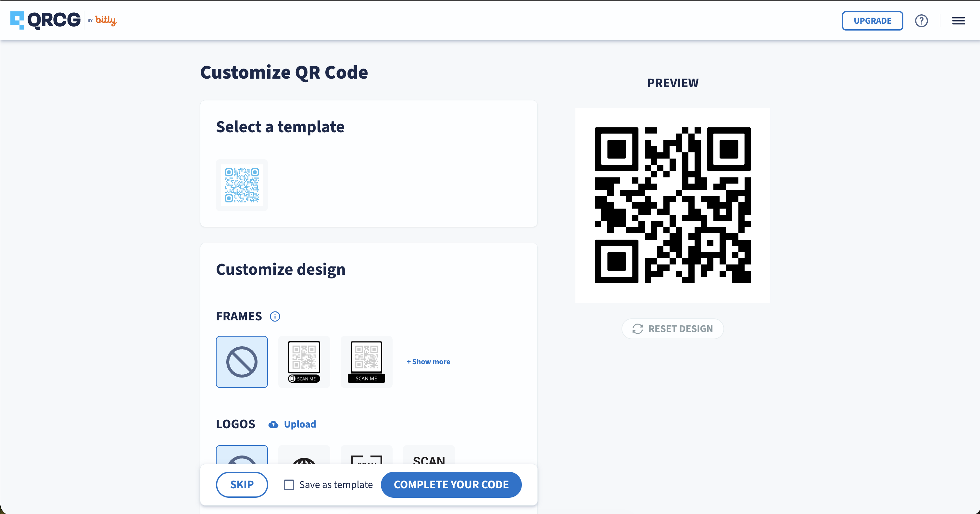Click the info icon next to FRAMES
The image size is (980, 514).
[275, 316]
